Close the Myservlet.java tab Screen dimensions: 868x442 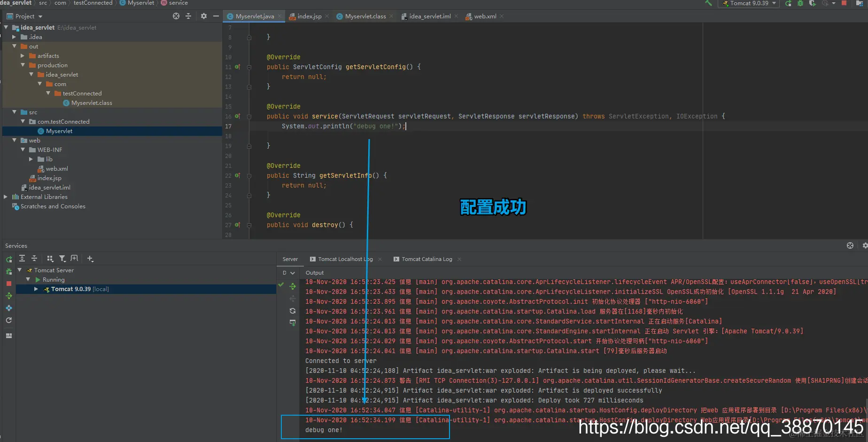280,16
